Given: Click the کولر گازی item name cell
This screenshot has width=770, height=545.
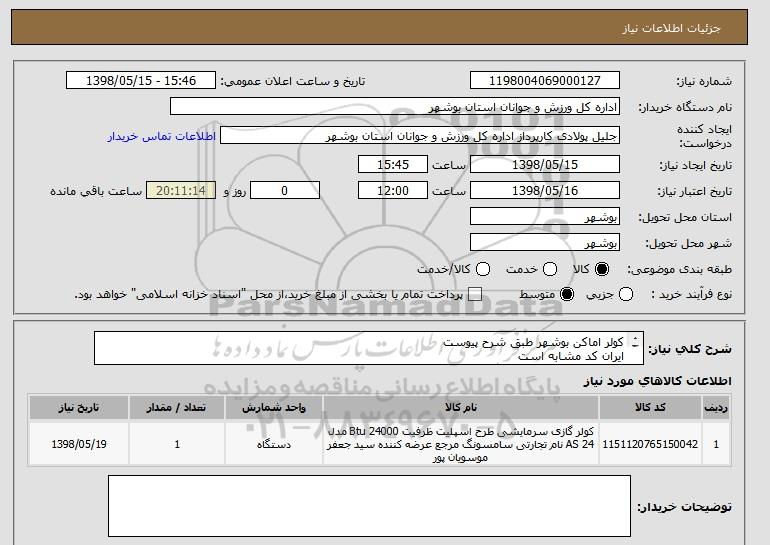Looking at the screenshot, I should [461, 444].
